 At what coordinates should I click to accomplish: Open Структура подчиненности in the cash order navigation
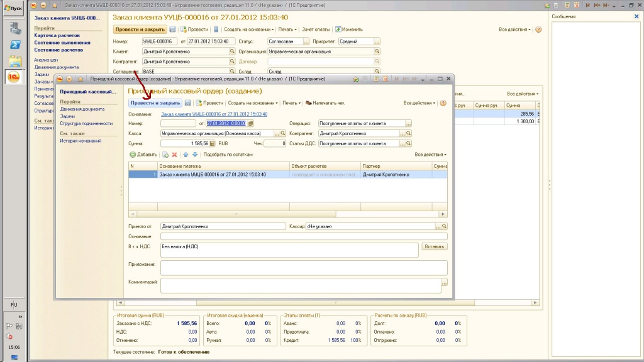[x=86, y=124]
